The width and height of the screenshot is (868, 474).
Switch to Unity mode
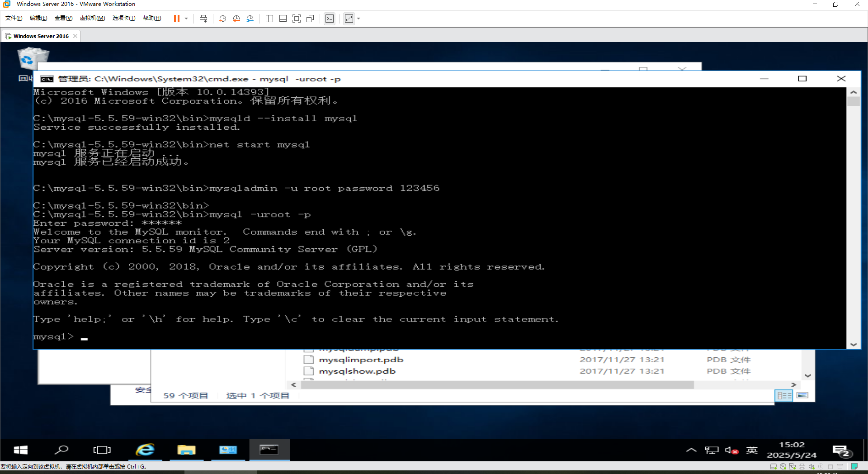tap(310, 19)
